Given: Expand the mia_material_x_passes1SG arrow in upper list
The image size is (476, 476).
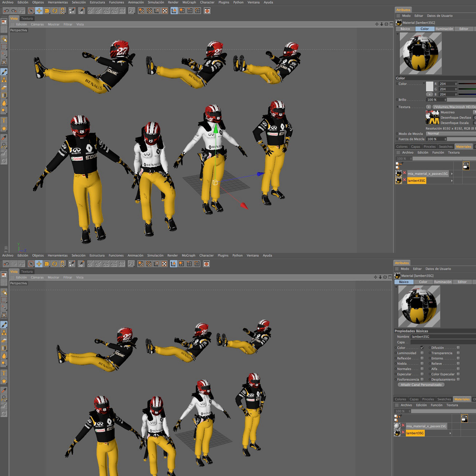Looking at the screenshot, I should pos(452,174).
